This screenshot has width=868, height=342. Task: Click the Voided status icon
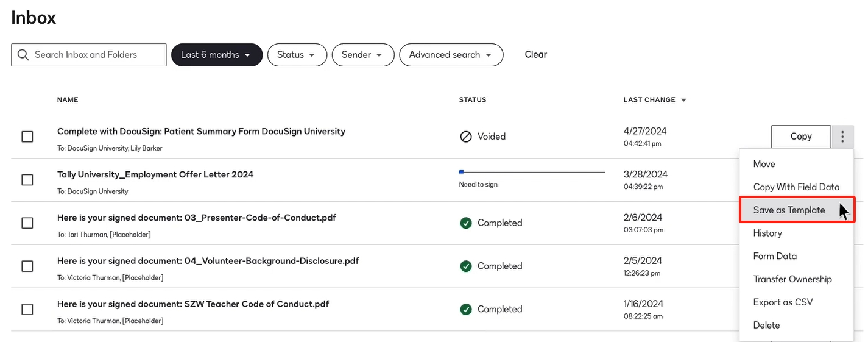[x=466, y=137]
